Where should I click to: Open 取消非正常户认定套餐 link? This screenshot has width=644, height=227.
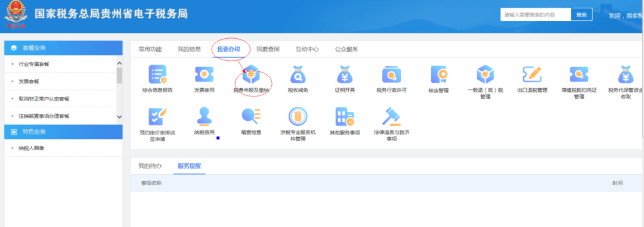point(44,99)
